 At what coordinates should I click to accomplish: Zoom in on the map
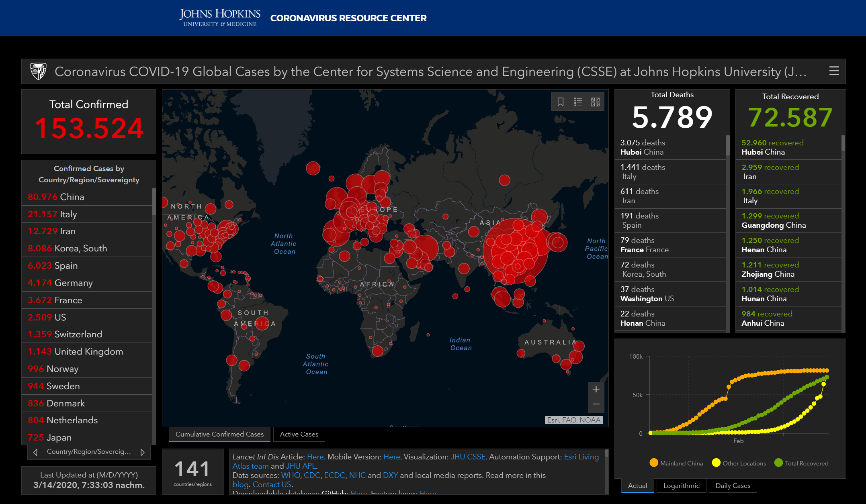coord(596,389)
